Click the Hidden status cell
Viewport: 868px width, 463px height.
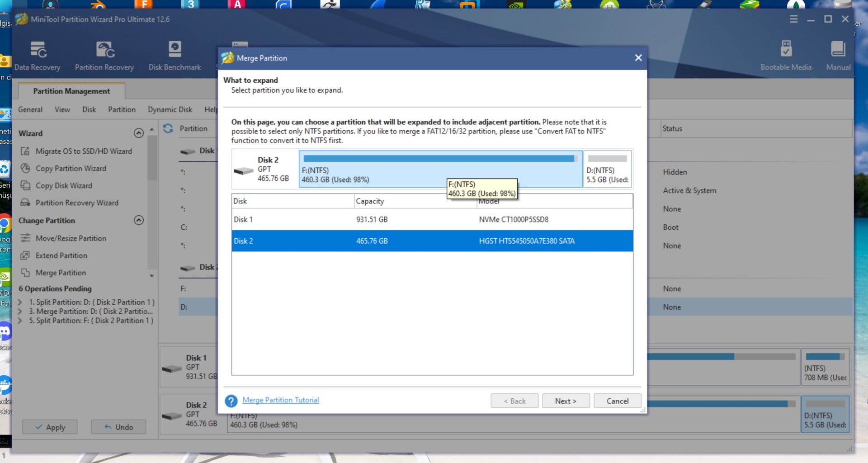pos(675,172)
